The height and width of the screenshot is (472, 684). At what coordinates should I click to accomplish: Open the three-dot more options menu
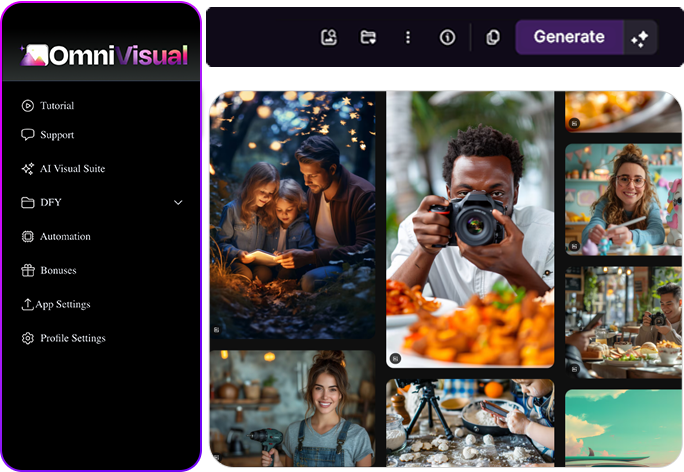pos(408,38)
